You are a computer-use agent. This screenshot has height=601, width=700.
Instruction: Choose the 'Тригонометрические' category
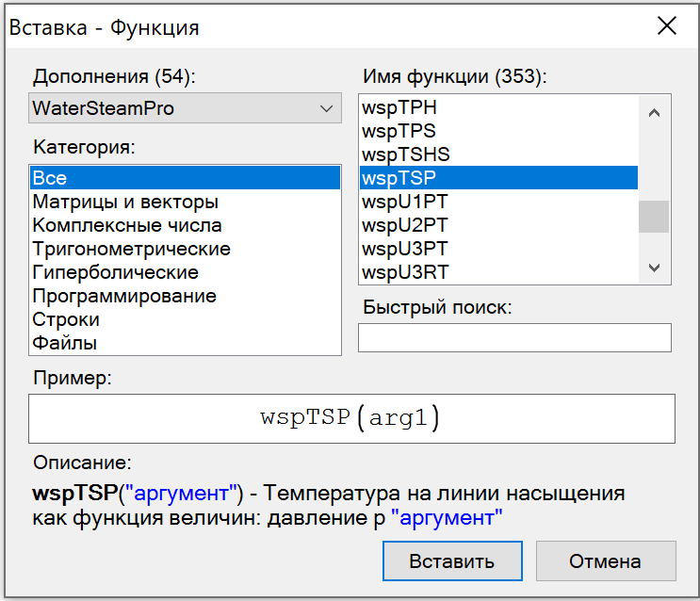point(131,249)
